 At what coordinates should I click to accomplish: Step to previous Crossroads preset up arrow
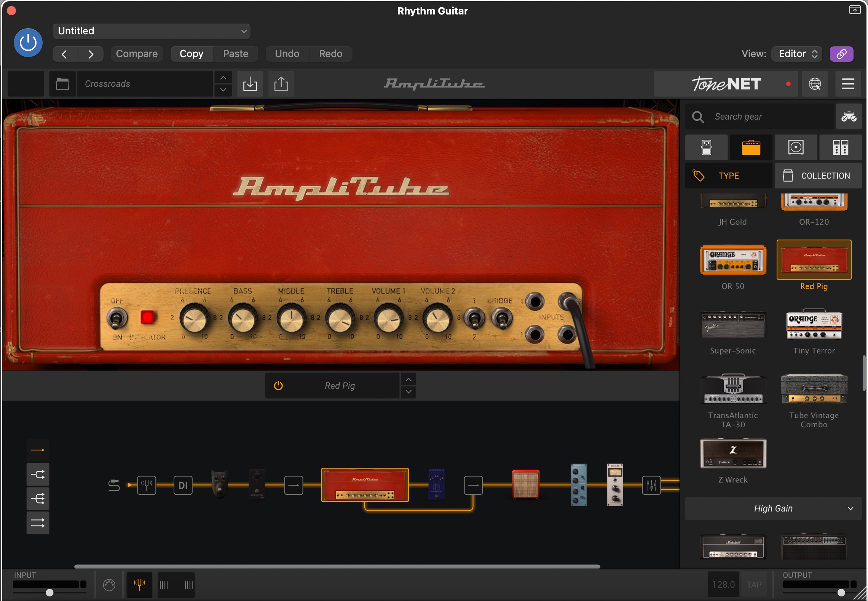pyautogui.click(x=223, y=78)
